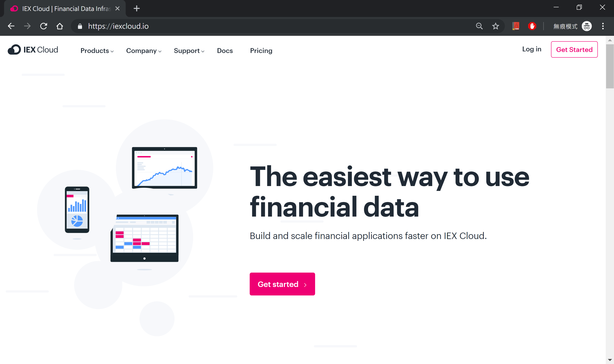Image resolution: width=614 pixels, height=364 pixels.
Task: Click the home button icon in browser
Action: click(60, 26)
